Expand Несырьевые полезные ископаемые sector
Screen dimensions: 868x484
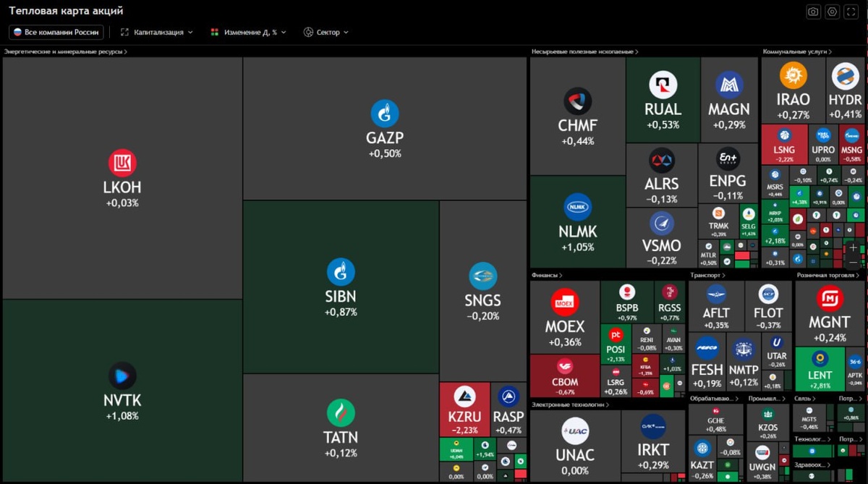click(584, 51)
